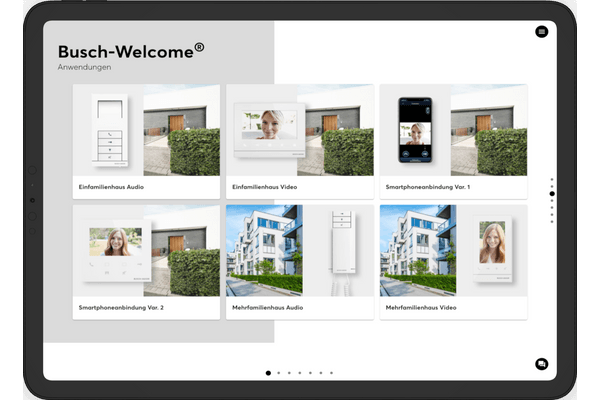
Task: Select the bottom vertical page dot
Action: point(552,222)
